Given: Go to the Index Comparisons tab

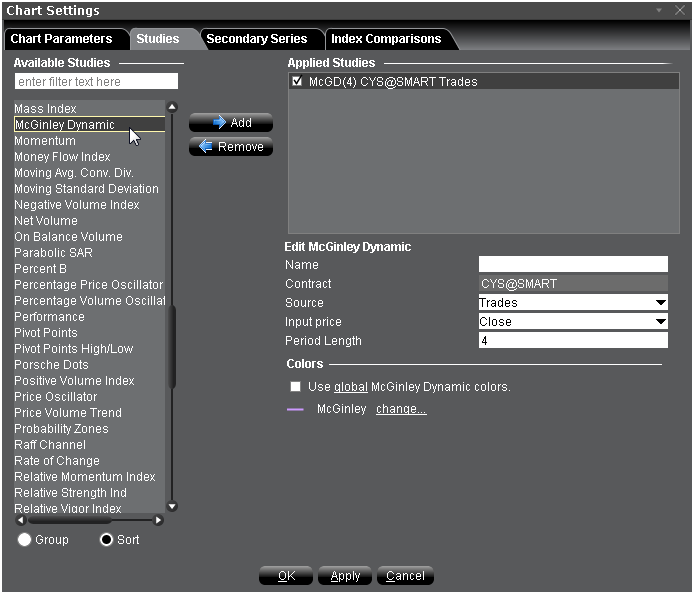Looking at the screenshot, I should click(x=386, y=39).
